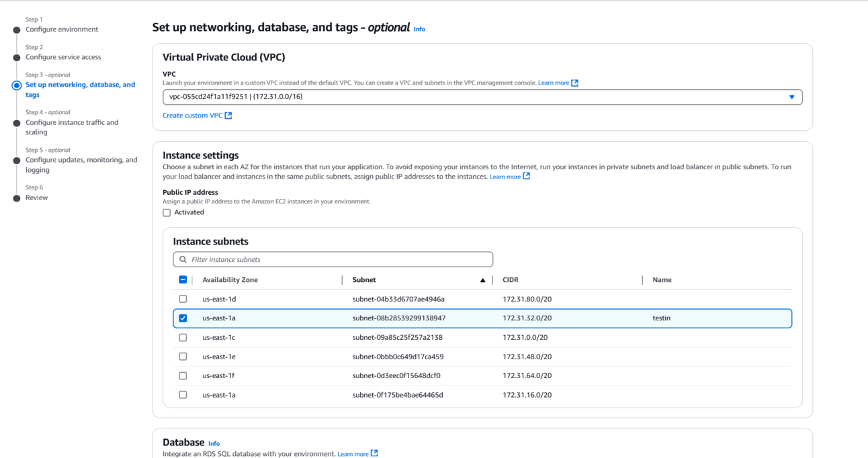Screen dimensions: 868x458
Task: Navigate to Step 6 Review
Action: click(x=36, y=198)
